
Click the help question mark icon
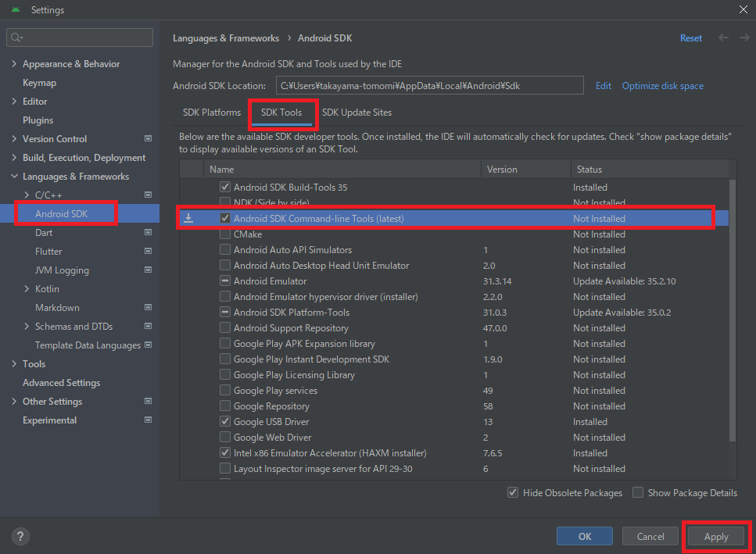point(20,536)
